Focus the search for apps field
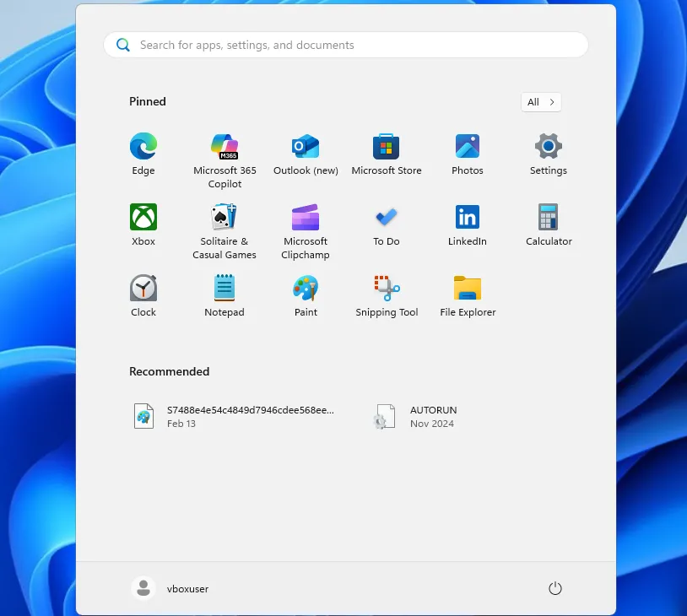 pos(346,45)
